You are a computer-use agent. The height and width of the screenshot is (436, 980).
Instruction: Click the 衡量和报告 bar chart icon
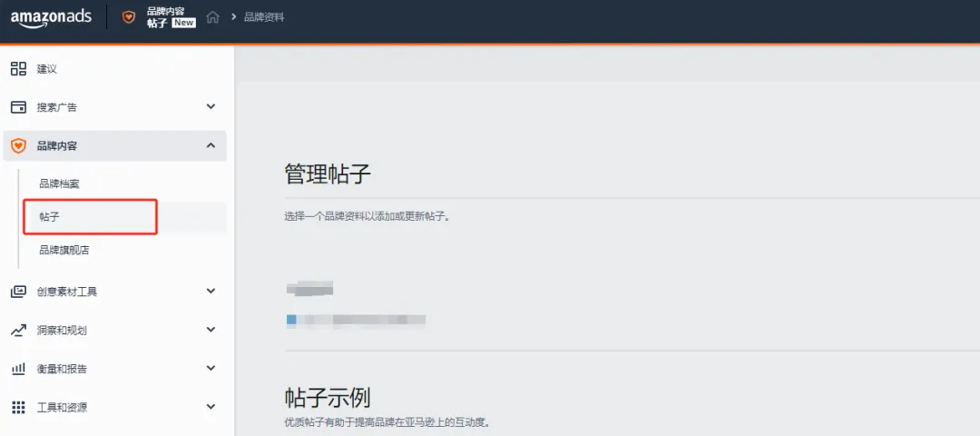[18, 369]
